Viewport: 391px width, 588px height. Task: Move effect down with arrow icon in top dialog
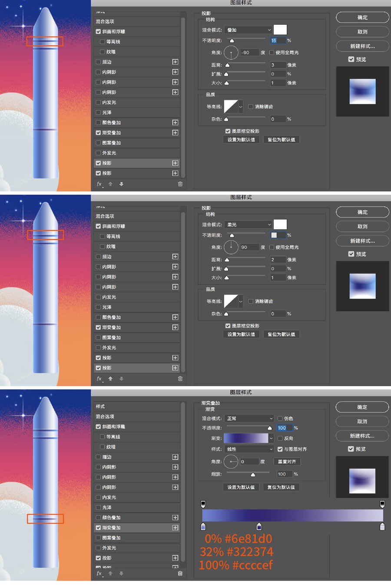(x=121, y=184)
